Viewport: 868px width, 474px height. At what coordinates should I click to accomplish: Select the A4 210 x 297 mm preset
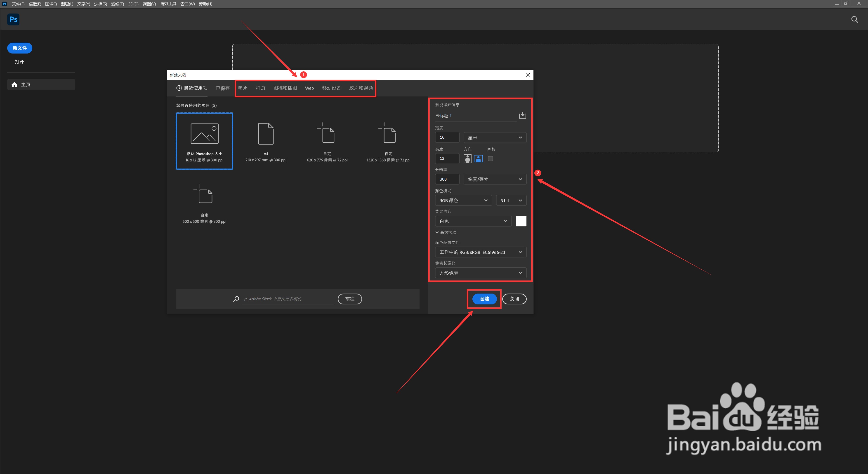(266, 141)
